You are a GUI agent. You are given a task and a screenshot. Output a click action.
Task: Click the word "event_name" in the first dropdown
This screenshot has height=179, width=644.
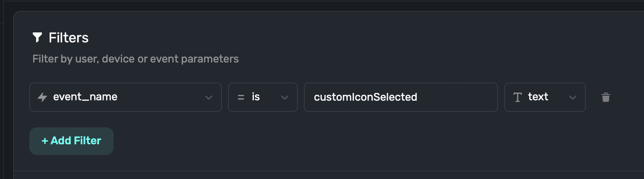[85, 97]
